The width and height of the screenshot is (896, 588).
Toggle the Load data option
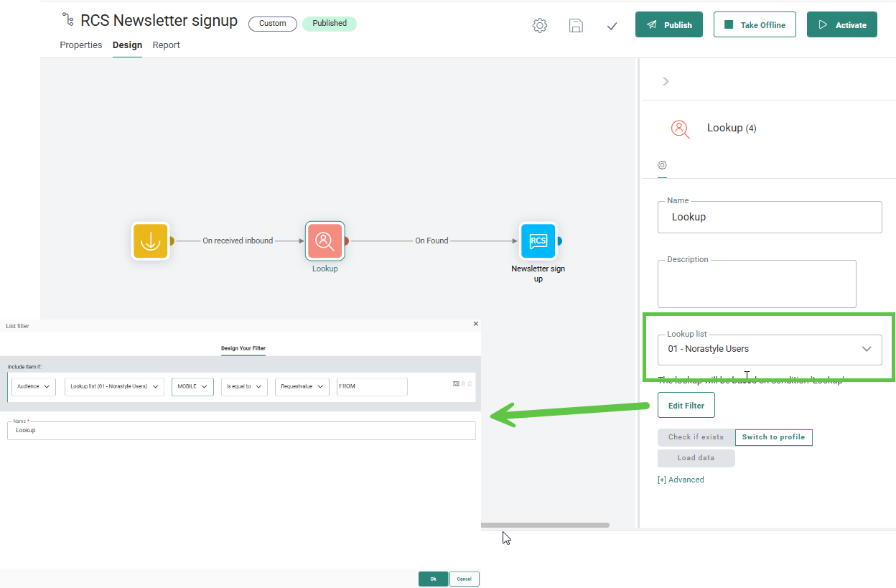coord(696,458)
